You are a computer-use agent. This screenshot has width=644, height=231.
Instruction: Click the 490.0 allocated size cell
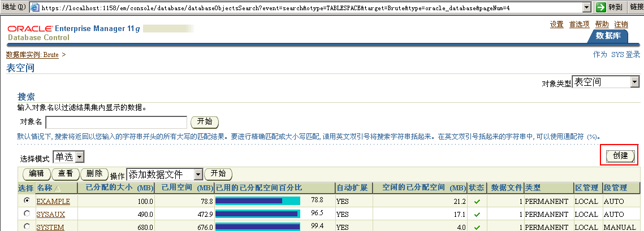[145, 214]
